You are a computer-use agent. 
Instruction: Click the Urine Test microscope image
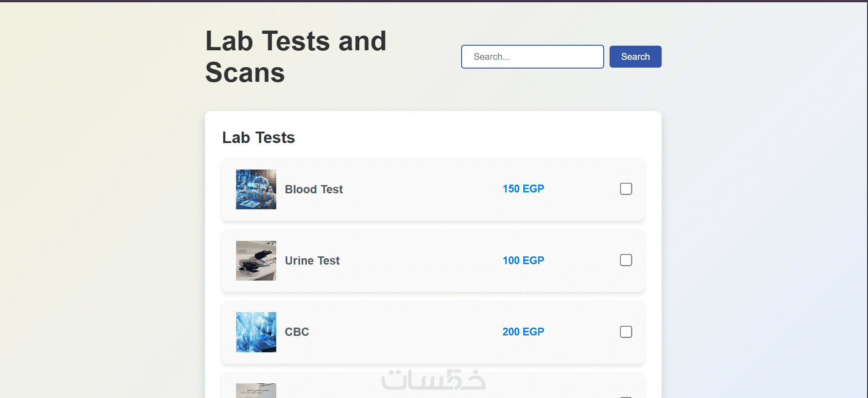pos(256,260)
